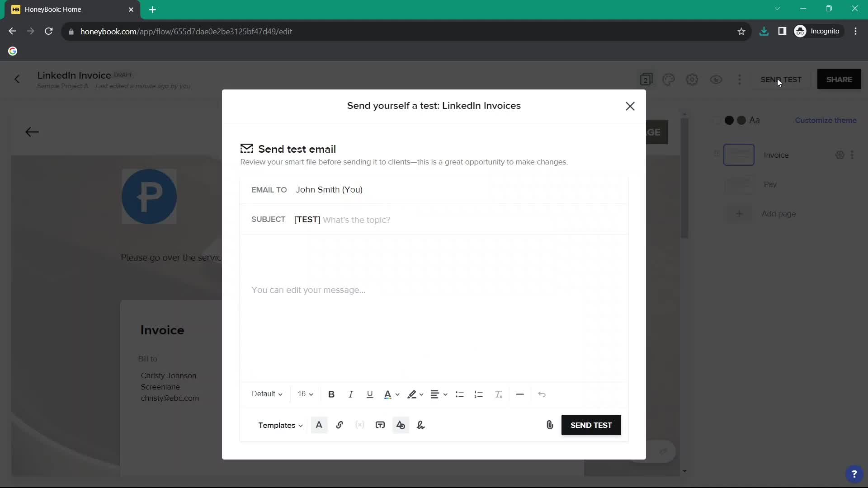Click SEND TEST button to send email
Image resolution: width=868 pixels, height=488 pixels.
(x=591, y=425)
